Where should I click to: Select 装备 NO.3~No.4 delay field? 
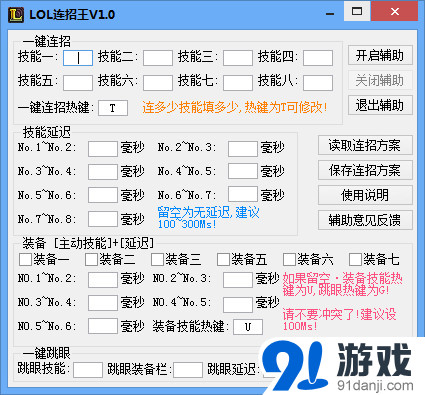click(x=103, y=303)
